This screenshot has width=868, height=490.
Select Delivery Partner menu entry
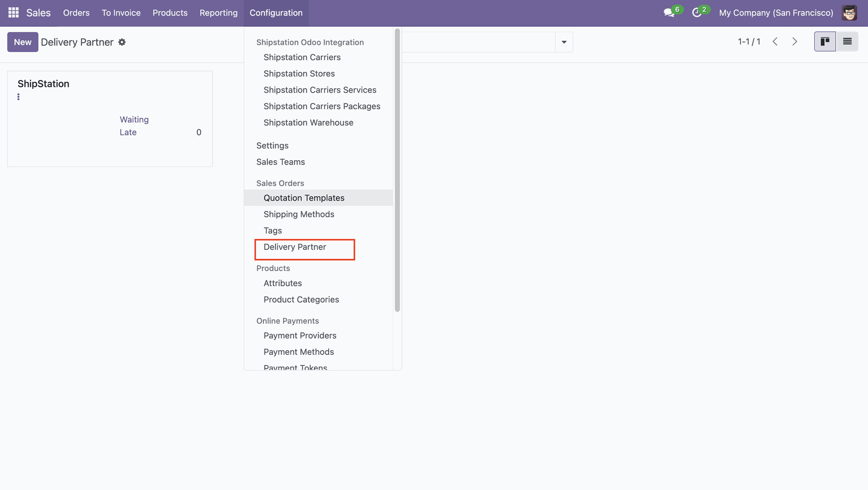295,247
